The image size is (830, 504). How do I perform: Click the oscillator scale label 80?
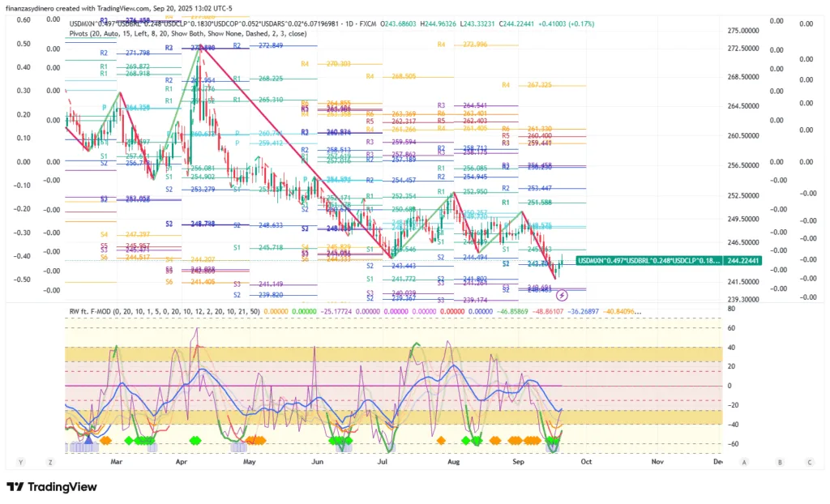click(x=732, y=309)
